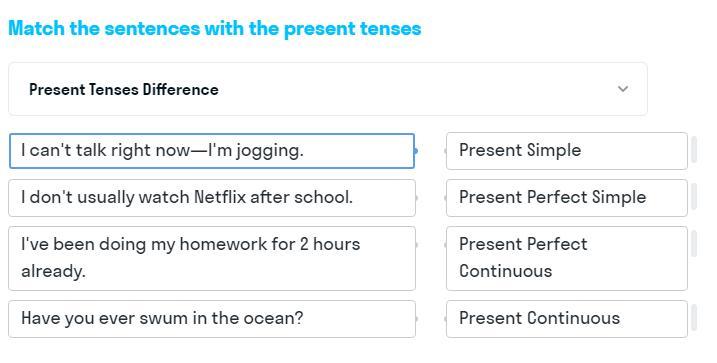Choose the Present Perfect Continuous answer box
The image size is (717, 363).
point(567,258)
